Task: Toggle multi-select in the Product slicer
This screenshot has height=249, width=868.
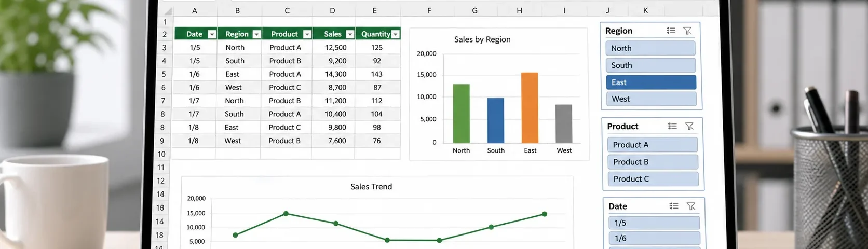Action: (x=672, y=126)
